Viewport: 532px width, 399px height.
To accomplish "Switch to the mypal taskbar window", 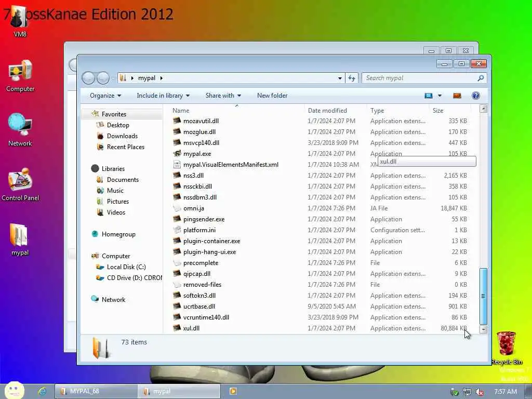I will [179, 391].
